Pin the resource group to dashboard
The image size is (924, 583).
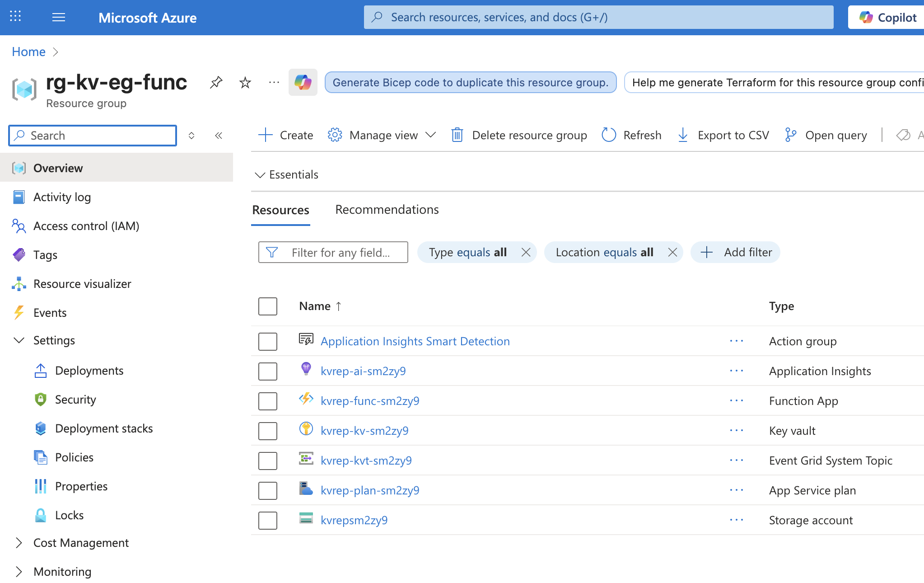point(216,83)
